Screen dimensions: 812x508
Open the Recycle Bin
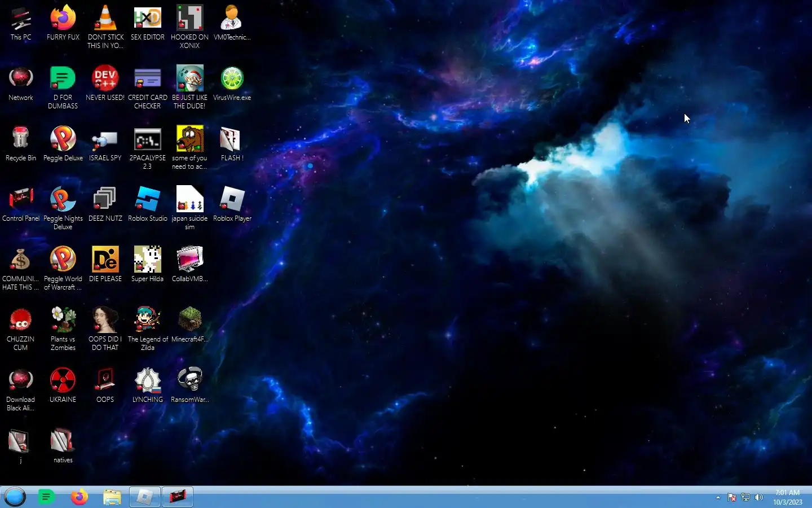click(21, 144)
